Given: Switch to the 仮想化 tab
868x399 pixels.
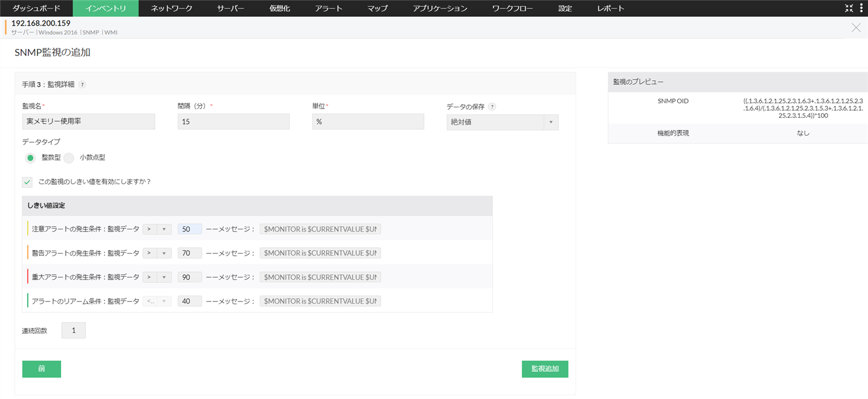Looking at the screenshot, I should point(280,8).
